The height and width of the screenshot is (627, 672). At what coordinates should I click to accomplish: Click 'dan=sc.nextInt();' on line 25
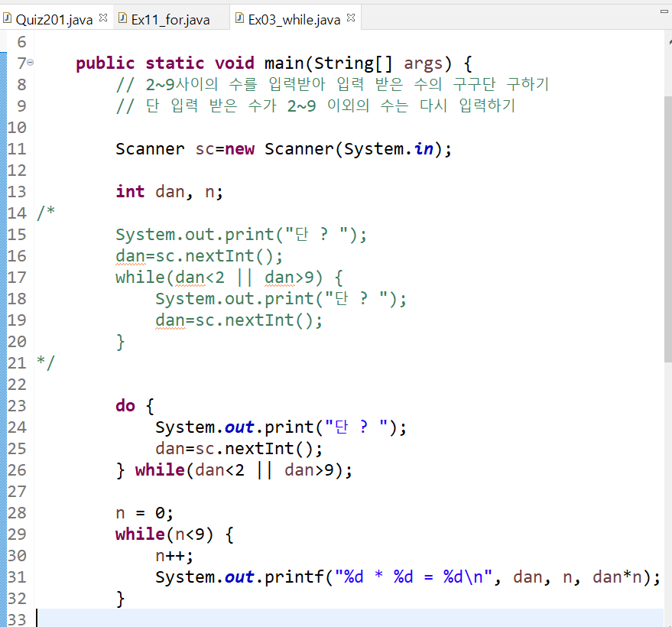(x=239, y=449)
